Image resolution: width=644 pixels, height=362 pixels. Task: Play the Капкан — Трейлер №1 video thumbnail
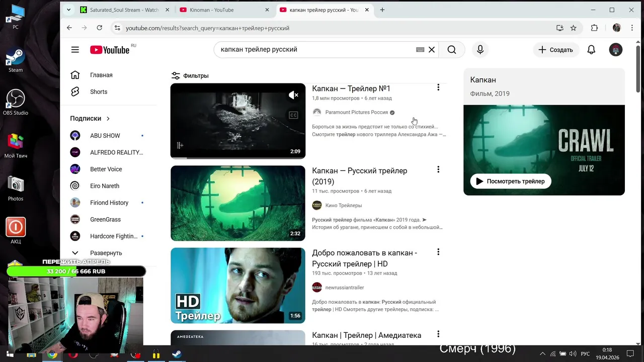238,121
